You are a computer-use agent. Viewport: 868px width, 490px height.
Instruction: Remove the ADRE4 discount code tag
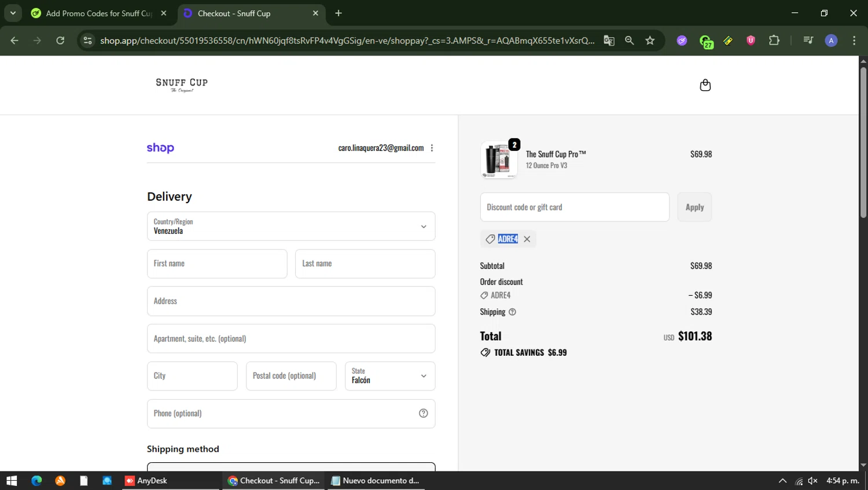point(527,239)
